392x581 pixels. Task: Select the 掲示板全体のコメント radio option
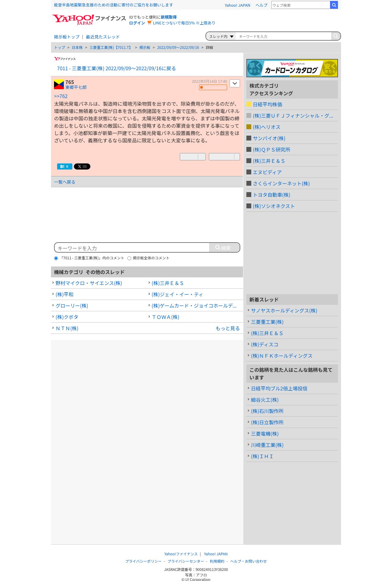tap(129, 258)
